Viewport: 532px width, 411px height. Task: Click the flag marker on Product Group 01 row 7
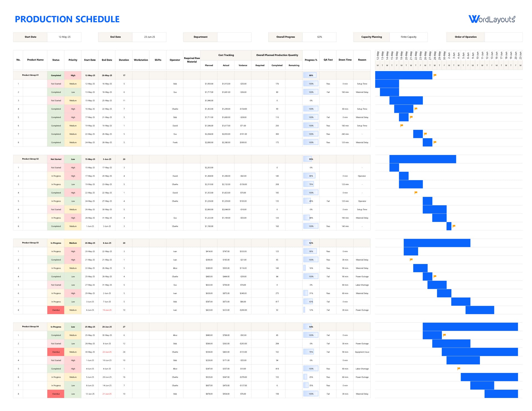(426, 133)
